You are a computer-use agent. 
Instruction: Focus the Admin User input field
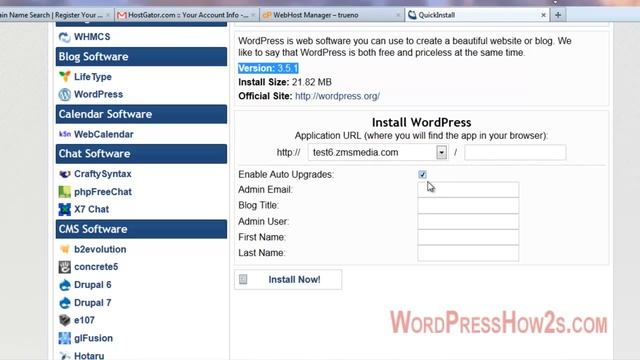click(x=468, y=222)
